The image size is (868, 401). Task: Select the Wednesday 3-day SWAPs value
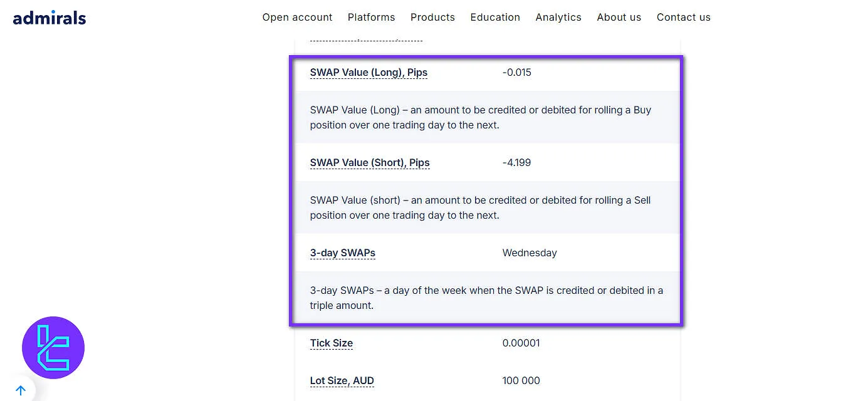tap(529, 253)
